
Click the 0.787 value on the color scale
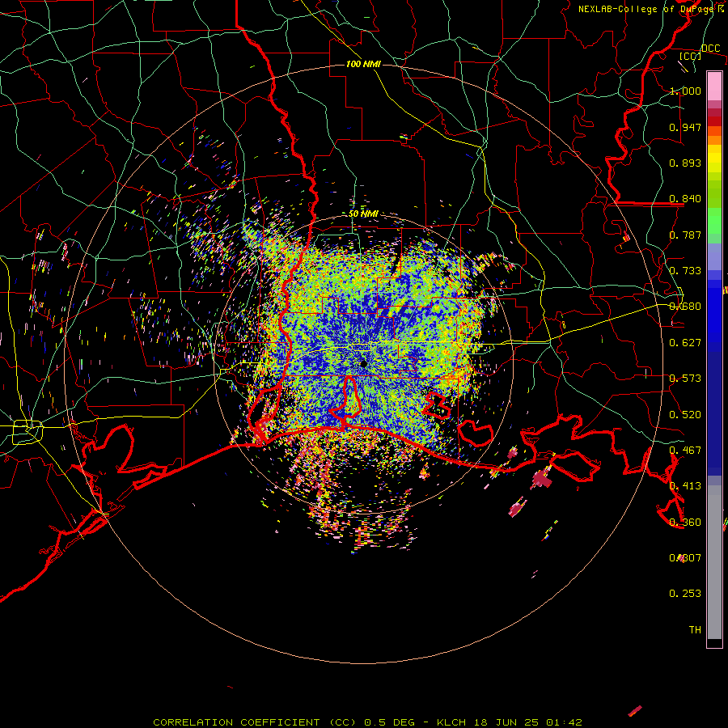point(685,235)
